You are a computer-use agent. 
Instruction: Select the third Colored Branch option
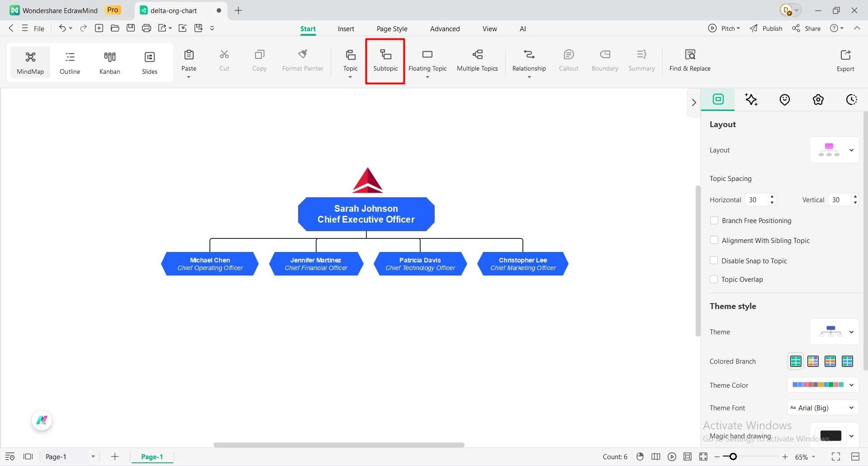coord(830,361)
